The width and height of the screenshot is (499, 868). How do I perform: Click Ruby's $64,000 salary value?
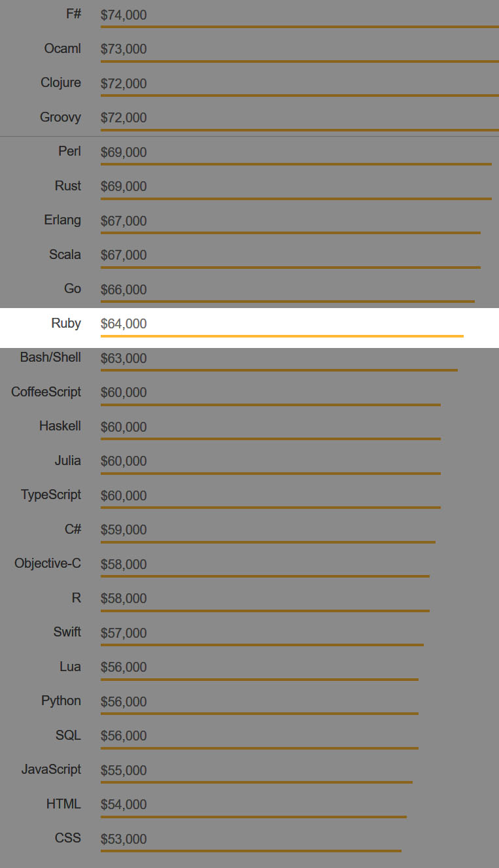point(124,324)
